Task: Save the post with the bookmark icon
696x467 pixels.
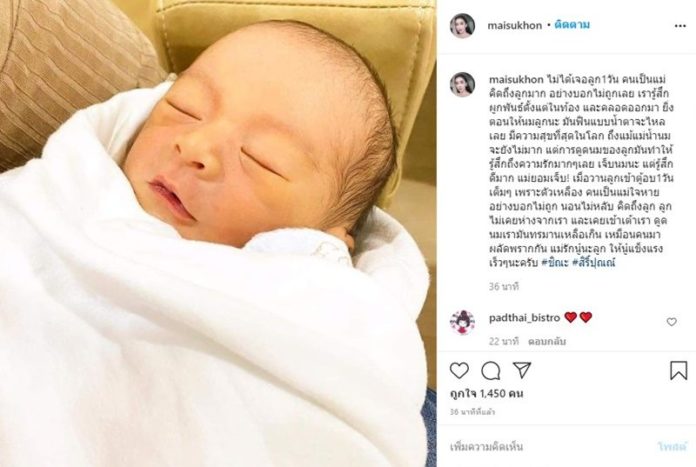Action: (678, 371)
